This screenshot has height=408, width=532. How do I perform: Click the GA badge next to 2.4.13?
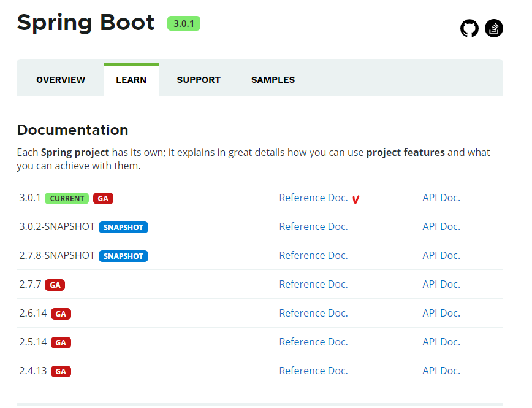[61, 372]
